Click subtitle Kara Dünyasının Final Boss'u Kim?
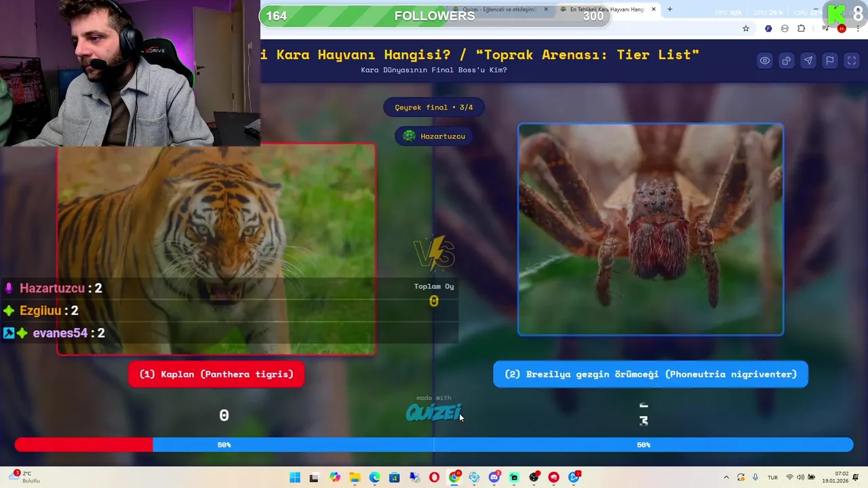The image size is (868, 488). pyautogui.click(x=434, y=70)
